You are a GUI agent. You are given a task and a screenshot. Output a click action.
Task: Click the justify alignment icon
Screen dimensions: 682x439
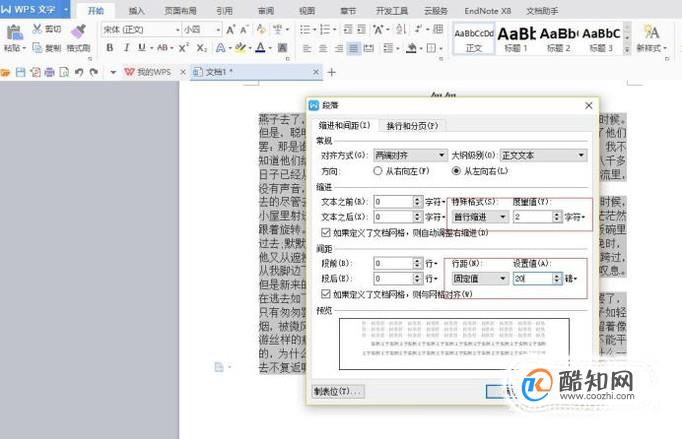(x=354, y=48)
